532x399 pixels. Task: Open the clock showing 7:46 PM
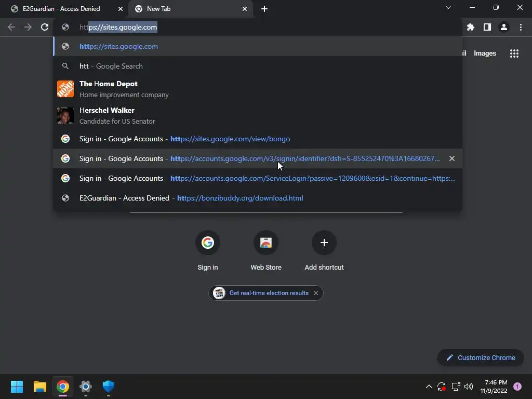[x=494, y=387]
